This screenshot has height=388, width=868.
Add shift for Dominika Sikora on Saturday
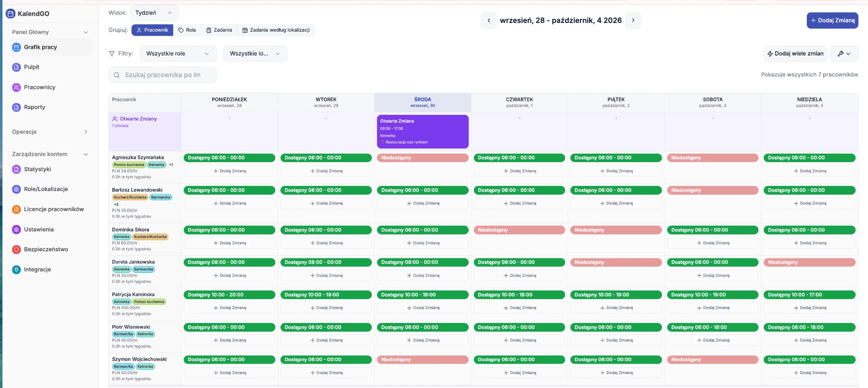(x=713, y=243)
